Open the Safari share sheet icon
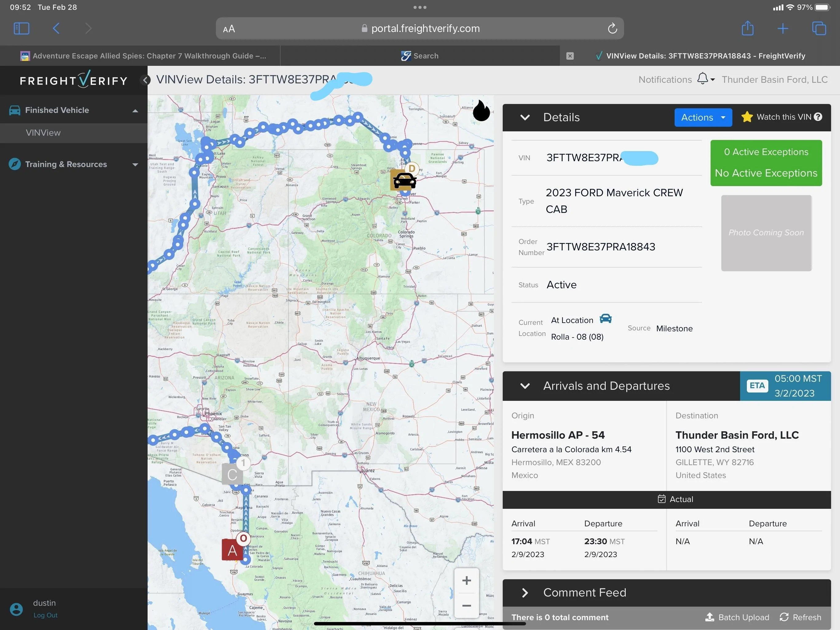 point(747,28)
